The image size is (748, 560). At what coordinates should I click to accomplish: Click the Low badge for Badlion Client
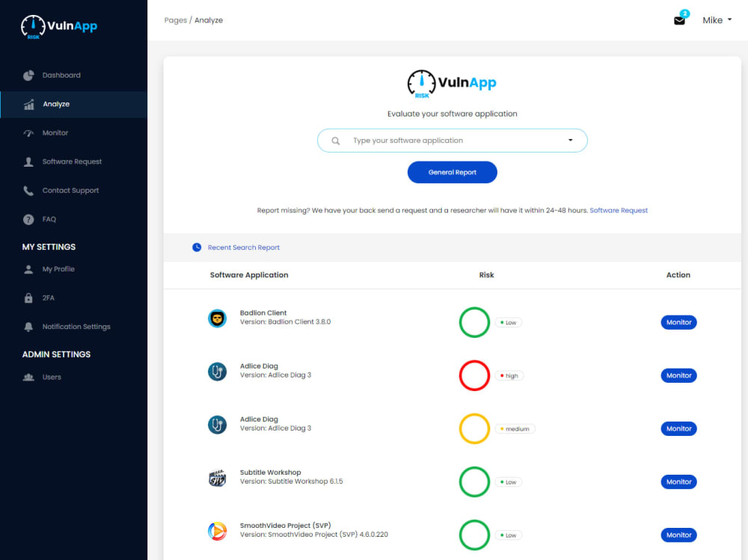(508, 322)
